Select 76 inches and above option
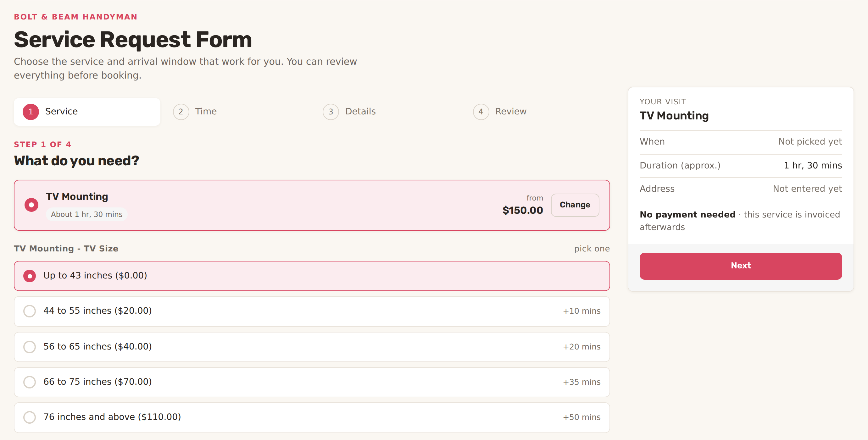This screenshot has height=440, width=868. point(312,417)
